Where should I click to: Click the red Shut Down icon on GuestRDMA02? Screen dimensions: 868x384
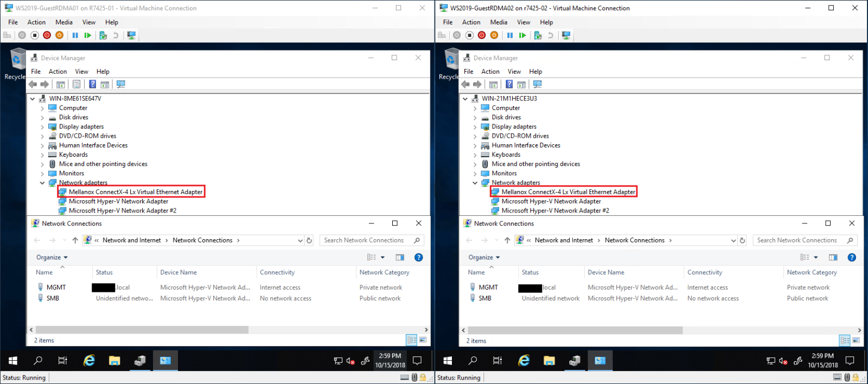coord(482,35)
